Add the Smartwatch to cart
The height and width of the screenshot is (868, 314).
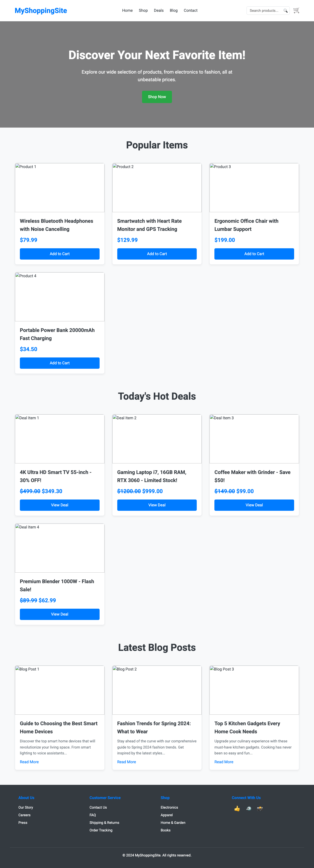click(x=157, y=254)
